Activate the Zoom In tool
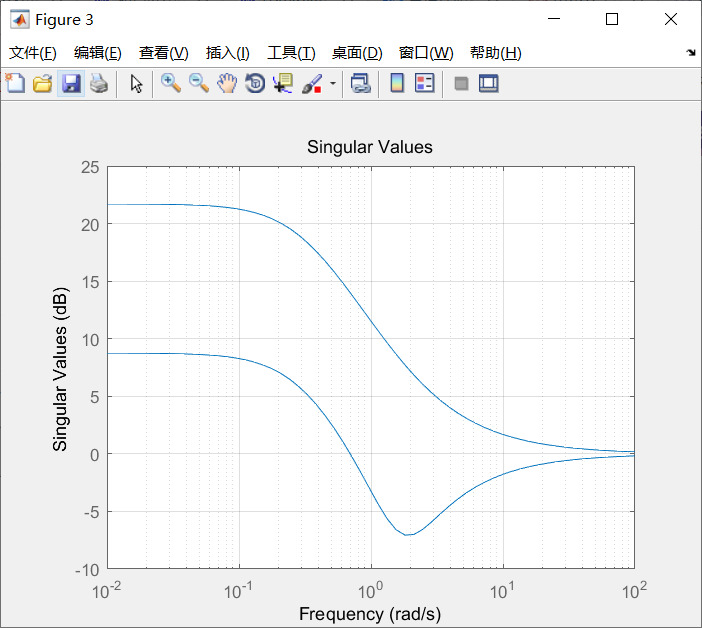Screen dimensions: 702x628 point(171,84)
